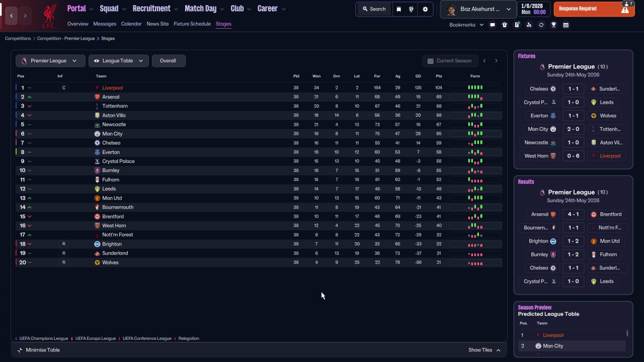Open the Portal menu

(80, 9)
